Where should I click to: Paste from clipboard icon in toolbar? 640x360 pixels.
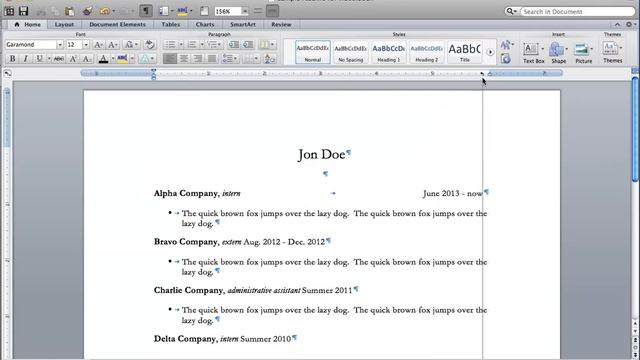[x=70, y=11]
